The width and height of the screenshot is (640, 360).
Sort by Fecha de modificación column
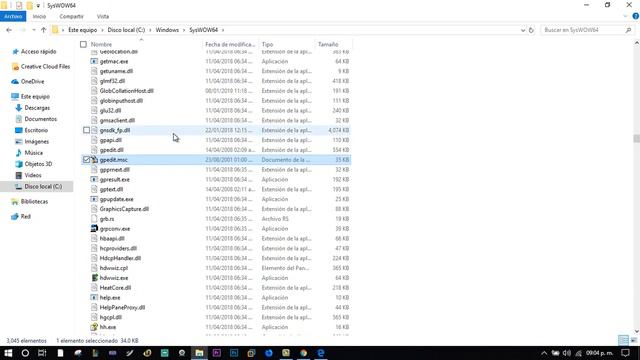click(x=230, y=44)
